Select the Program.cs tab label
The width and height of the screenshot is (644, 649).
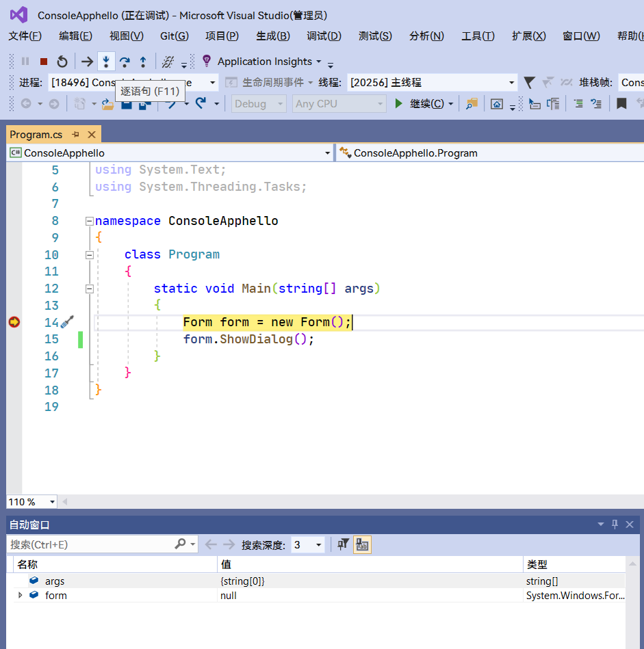(36, 135)
